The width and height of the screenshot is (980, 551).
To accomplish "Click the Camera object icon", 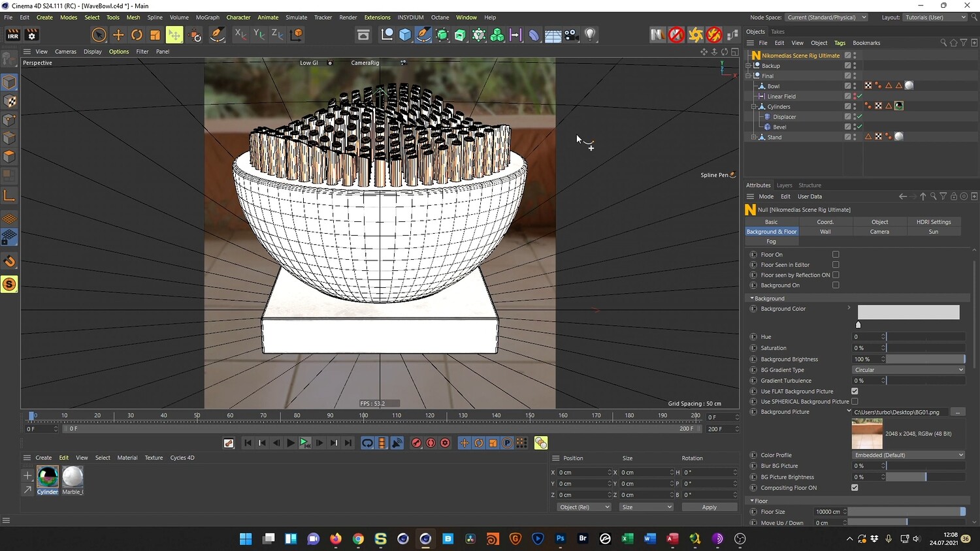I will point(571,35).
